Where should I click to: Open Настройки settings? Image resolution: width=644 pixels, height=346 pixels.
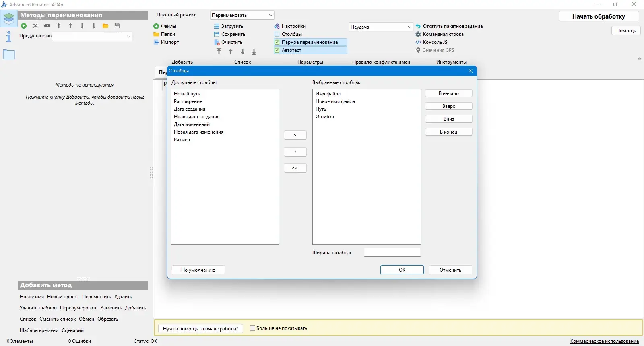click(290, 26)
